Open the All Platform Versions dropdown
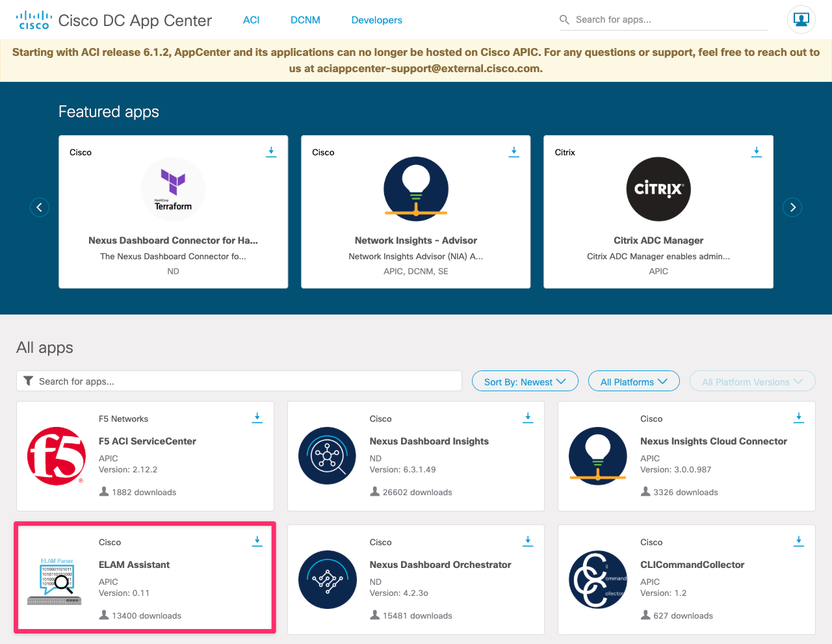 752,381
